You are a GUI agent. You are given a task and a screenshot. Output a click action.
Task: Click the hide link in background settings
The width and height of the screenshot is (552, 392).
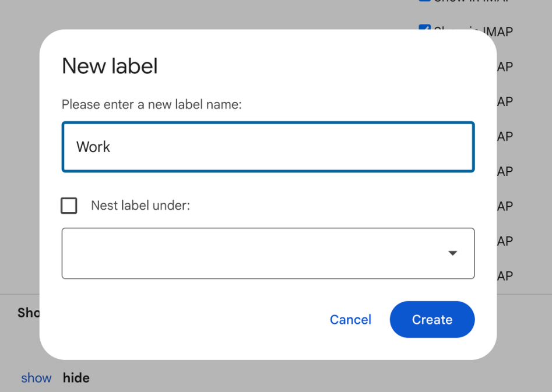[76, 378]
